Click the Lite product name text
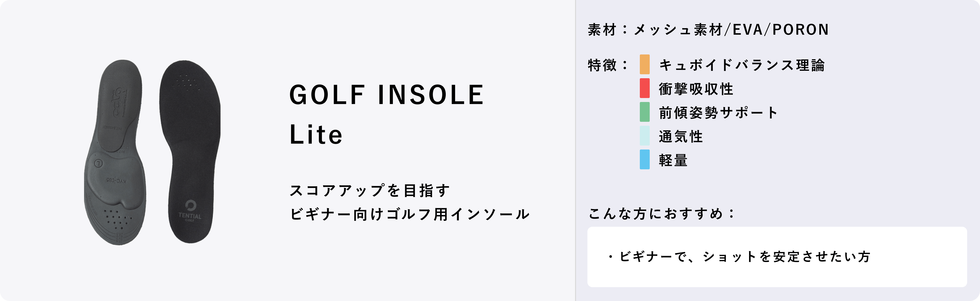This screenshot has width=980, height=301. click(x=316, y=134)
